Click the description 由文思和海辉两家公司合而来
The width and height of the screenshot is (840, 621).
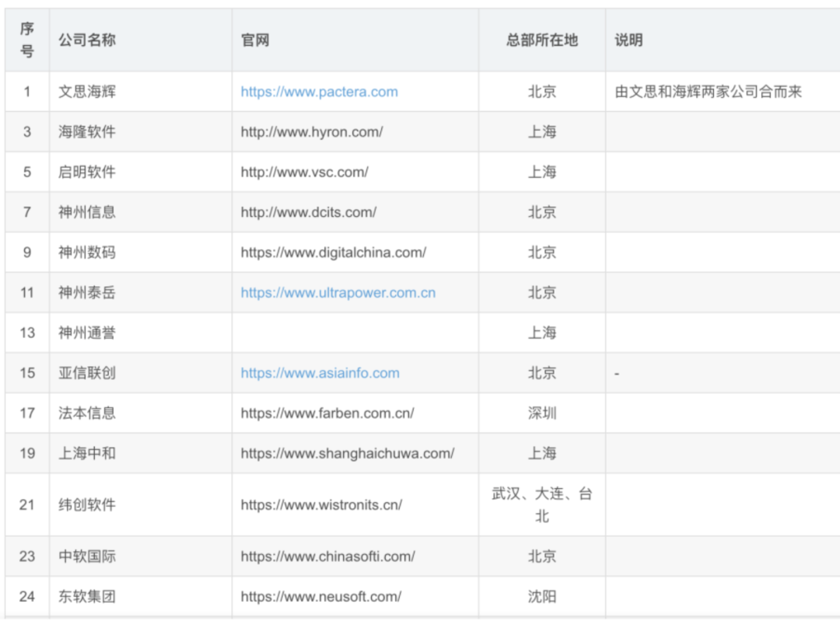(709, 92)
